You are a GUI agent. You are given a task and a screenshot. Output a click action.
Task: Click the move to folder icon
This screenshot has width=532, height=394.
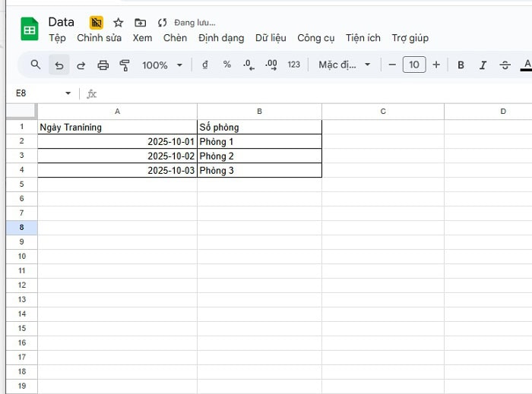coord(140,23)
